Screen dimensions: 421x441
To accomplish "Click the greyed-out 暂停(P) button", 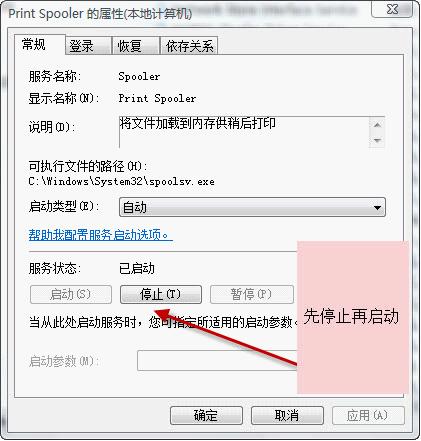I will 251,294.
